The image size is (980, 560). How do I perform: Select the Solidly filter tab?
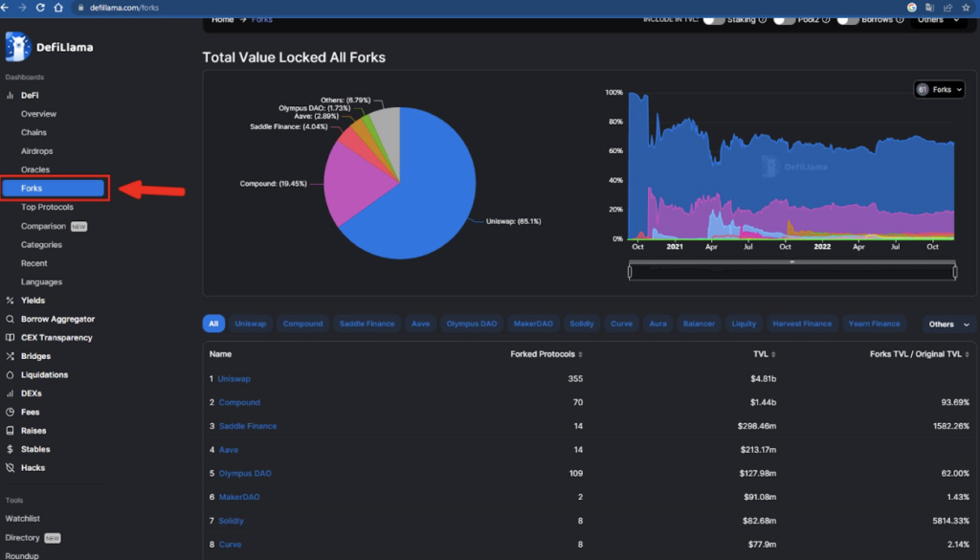582,324
